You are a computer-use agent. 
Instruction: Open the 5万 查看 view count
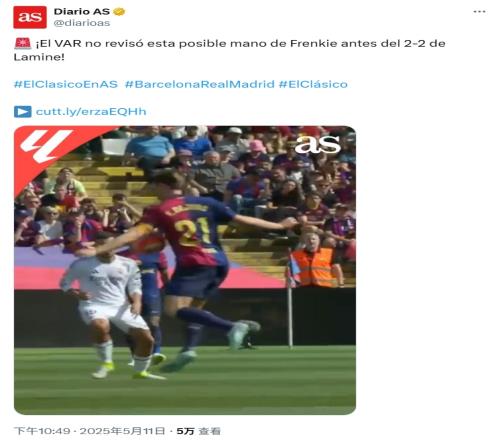198,431
